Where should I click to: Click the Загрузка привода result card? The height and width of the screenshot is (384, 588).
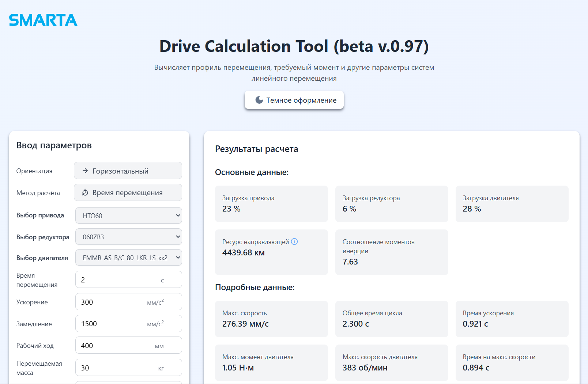(x=271, y=204)
